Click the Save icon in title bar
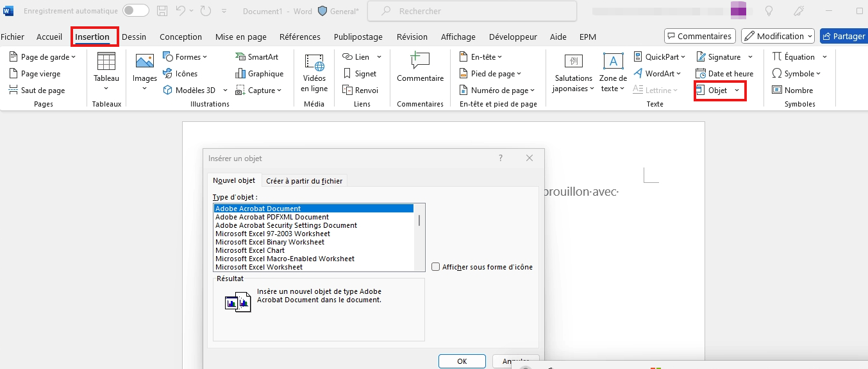Screen dimensions: 868x369 [162, 11]
